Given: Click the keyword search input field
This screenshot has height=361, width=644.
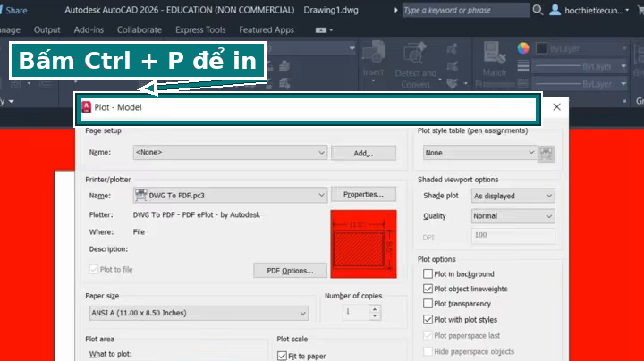Looking at the screenshot, I should click(x=465, y=10).
